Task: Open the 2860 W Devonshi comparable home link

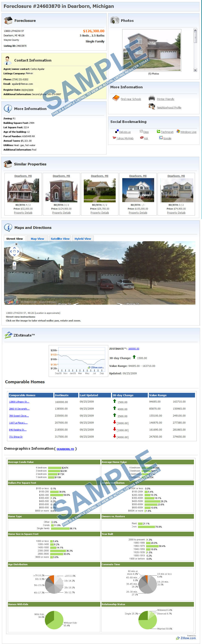Action: click(19, 409)
